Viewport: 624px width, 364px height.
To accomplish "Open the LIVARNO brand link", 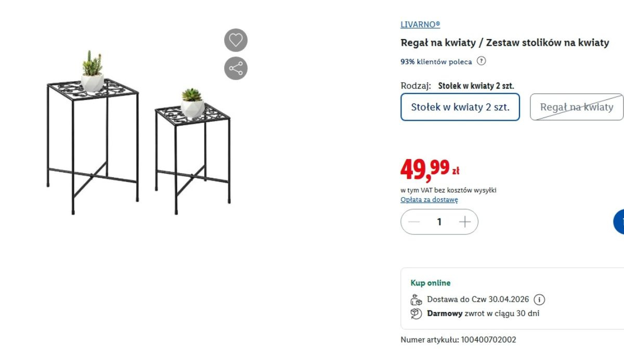I will click(420, 24).
